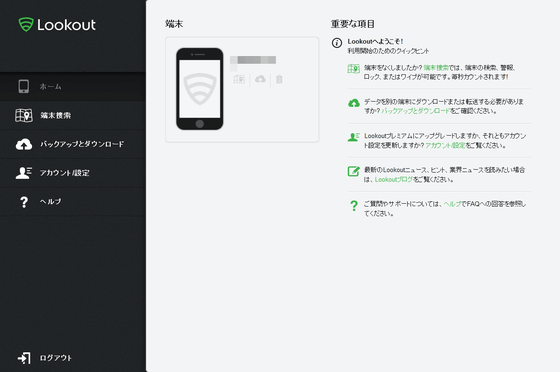This screenshot has width=560, height=372.
Task: Click the info circle icon beside Lookoutへようこそ
Action: click(337, 43)
